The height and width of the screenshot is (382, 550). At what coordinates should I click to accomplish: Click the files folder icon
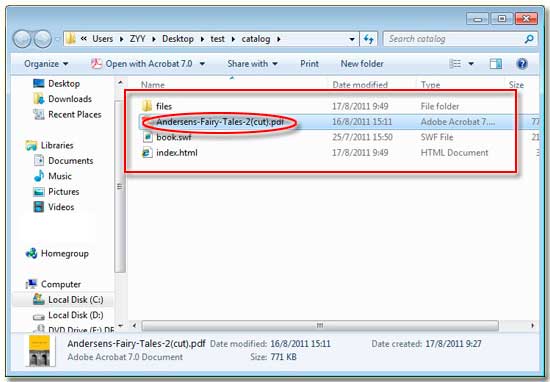click(x=147, y=106)
